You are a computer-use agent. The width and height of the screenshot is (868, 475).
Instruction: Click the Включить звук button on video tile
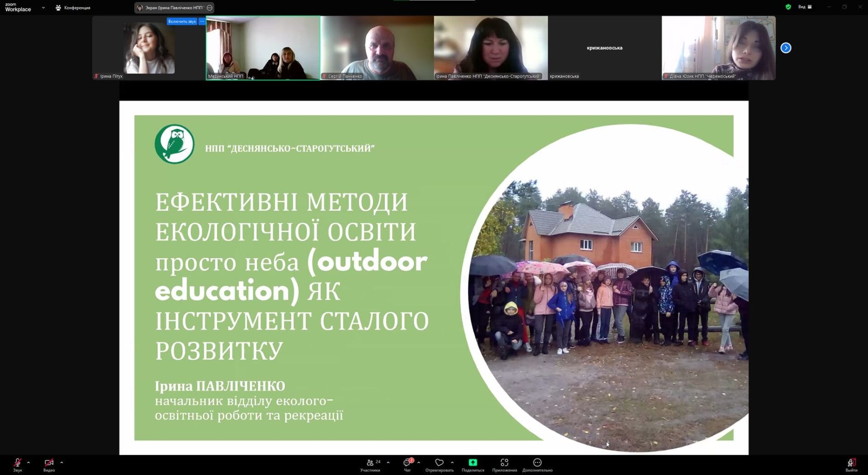click(182, 21)
